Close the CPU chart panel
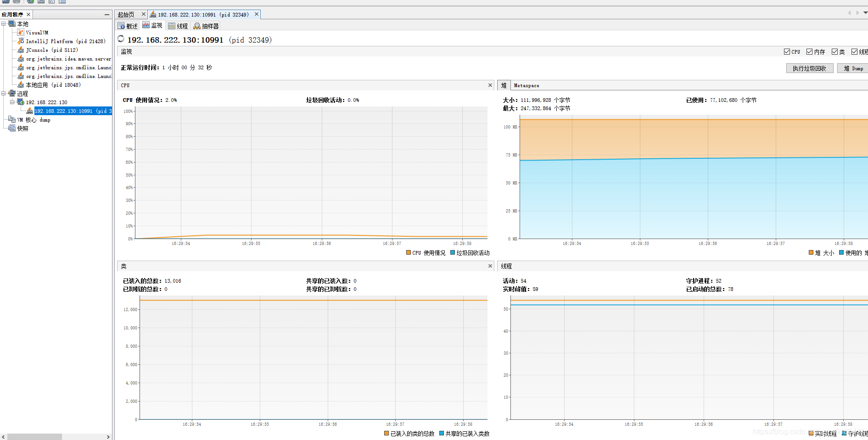Screen dimensions: 868x440 coord(490,85)
